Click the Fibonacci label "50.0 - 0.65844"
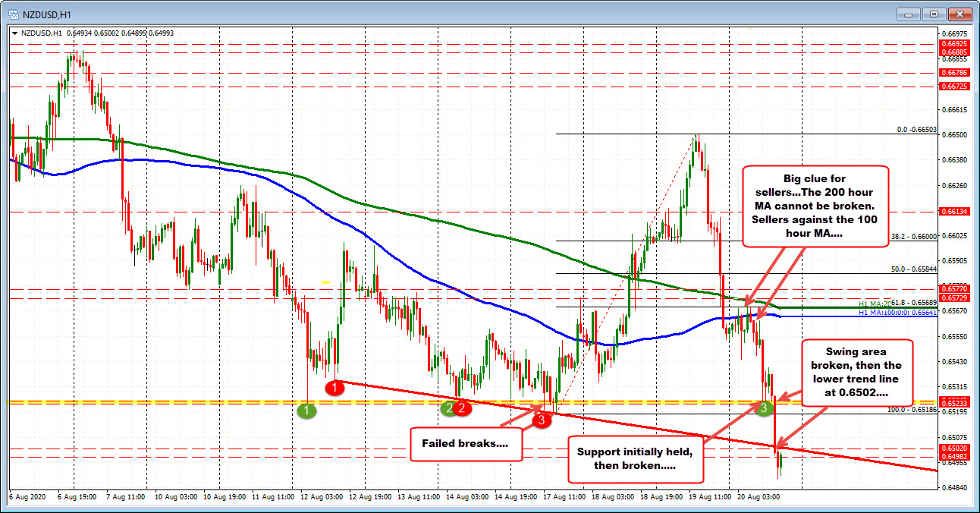The height and width of the screenshot is (513, 980). (913, 269)
